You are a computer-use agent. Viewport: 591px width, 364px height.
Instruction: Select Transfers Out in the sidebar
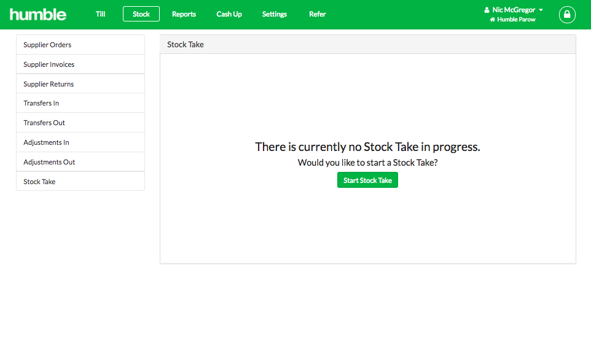point(80,122)
